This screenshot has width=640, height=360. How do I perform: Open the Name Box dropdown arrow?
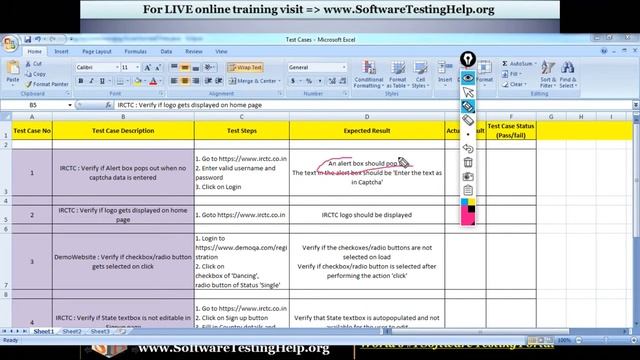coord(70,105)
